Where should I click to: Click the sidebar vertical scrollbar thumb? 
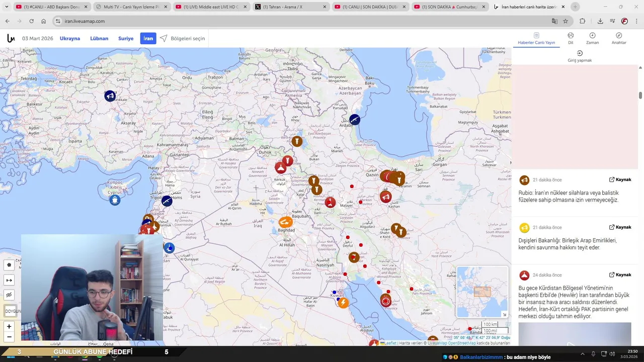[640, 96]
